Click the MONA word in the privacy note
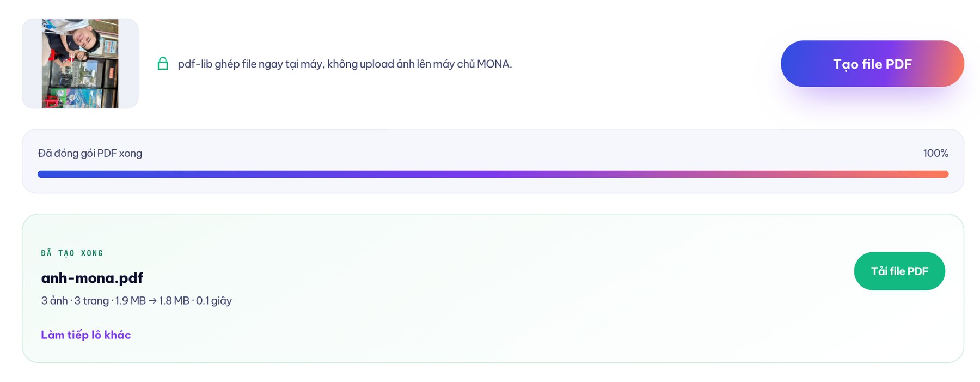The height and width of the screenshot is (382, 980). [x=494, y=64]
